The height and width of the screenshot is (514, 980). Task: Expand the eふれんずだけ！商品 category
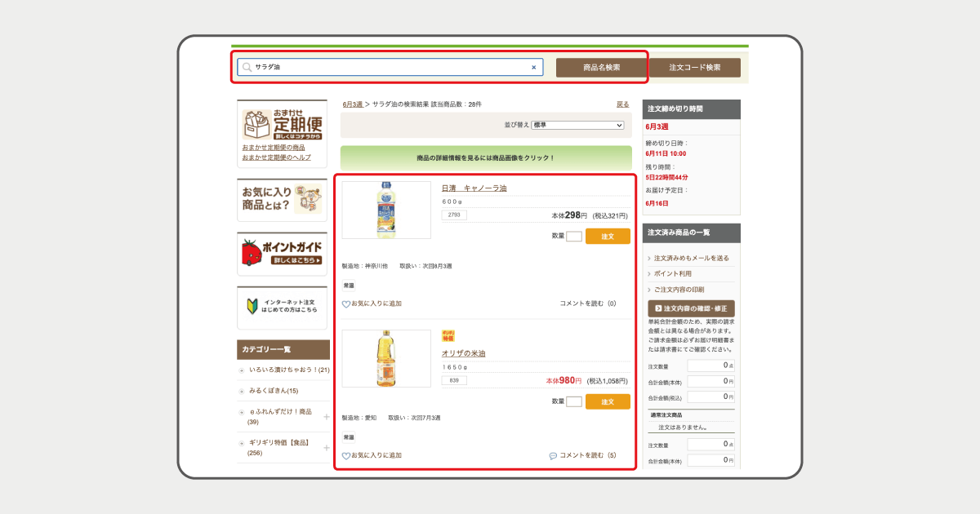pos(326,417)
